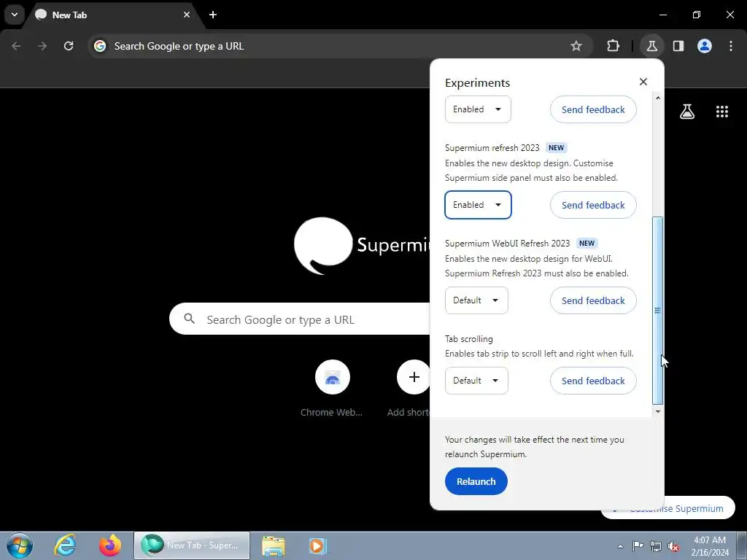Open Supermium refresh 2023 Enabled dropdown
The height and width of the screenshot is (560, 747).
tap(478, 205)
